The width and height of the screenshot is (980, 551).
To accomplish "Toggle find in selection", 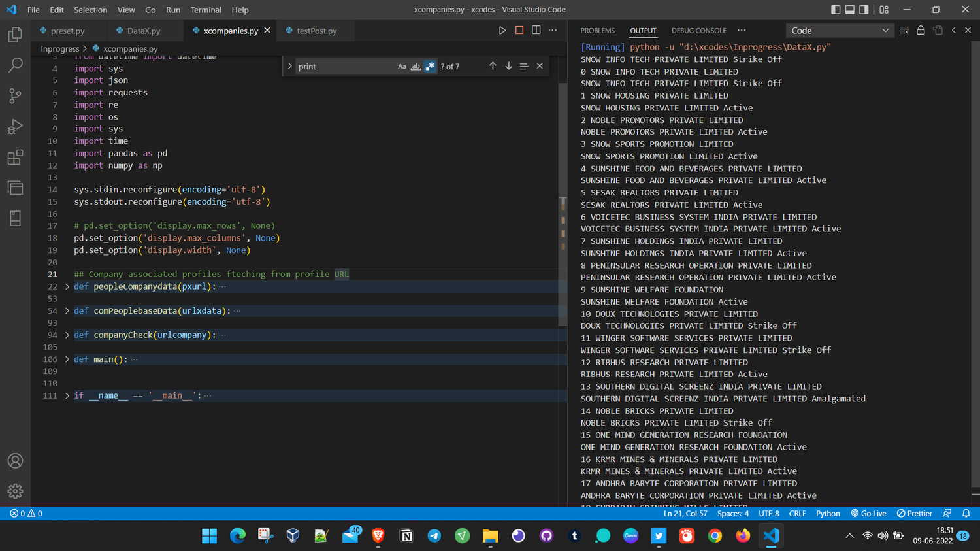I will point(524,66).
